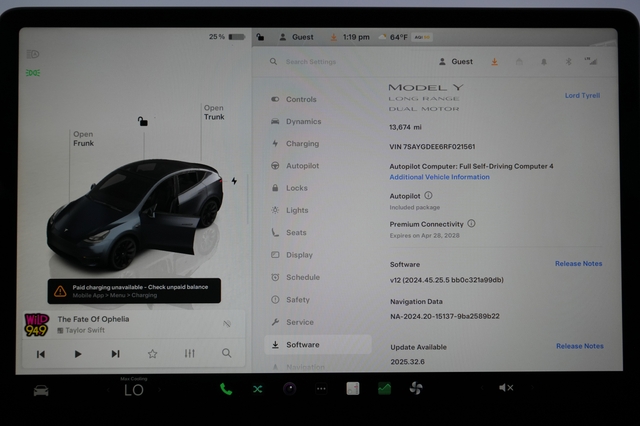
Task: Go to Charging settings
Action: (x=302, y=144)
